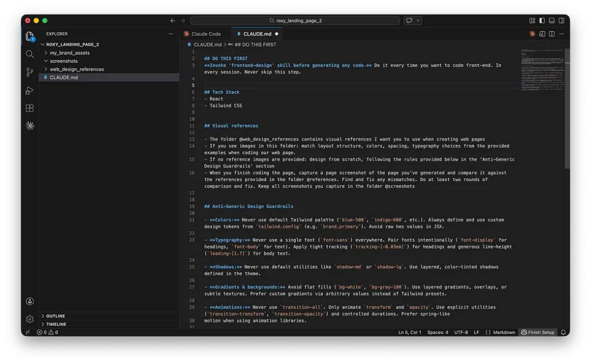Click Finish Setup in status bar
This screenshot has height=364, width=591.
(x=537, y=332)
